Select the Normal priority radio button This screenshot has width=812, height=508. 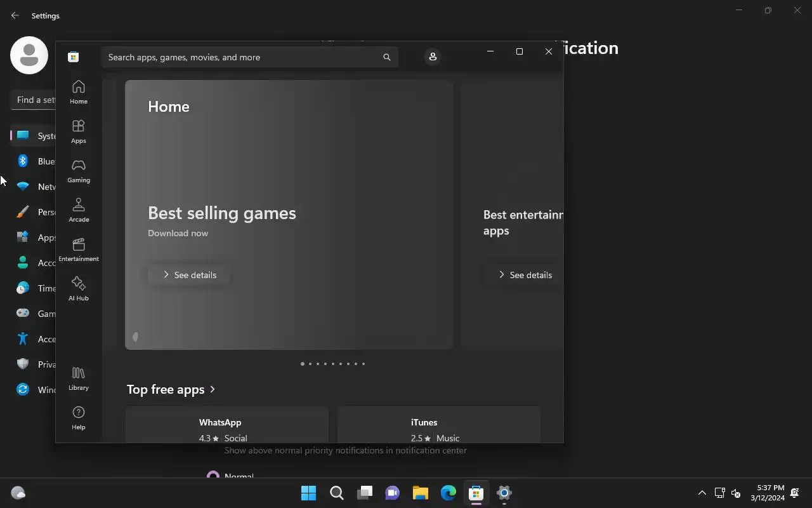click(x=213, y=476)
